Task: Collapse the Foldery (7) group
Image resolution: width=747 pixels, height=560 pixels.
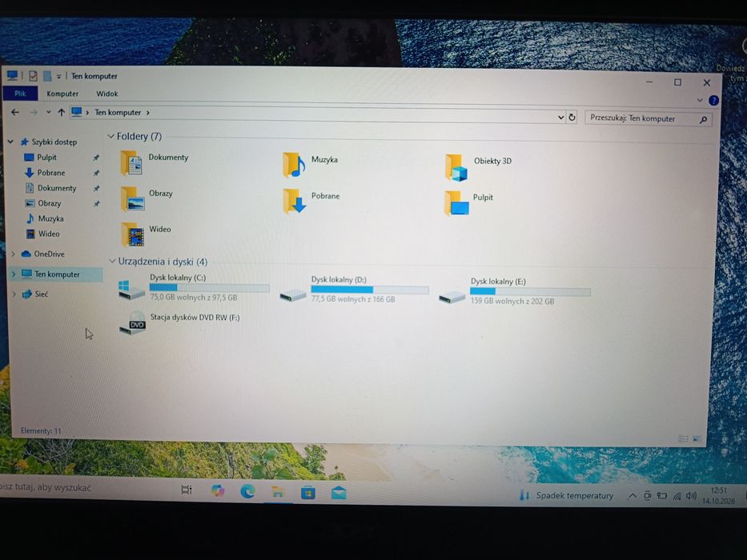Action: pos(111,136)
